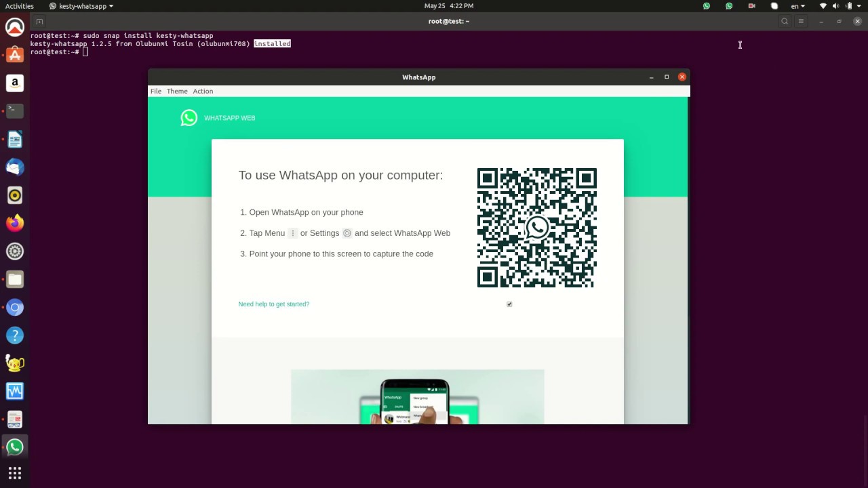Open Thunderbird mail from the dock

pyautogui.click(x=15, y=167)
